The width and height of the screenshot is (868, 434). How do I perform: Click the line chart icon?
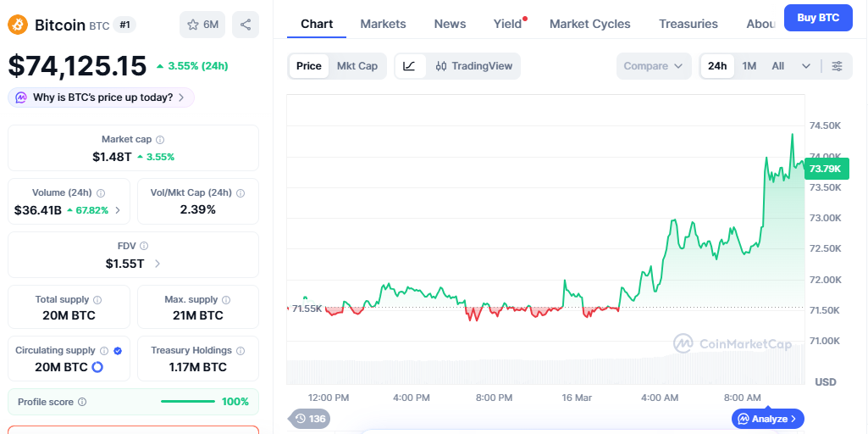[410, 66]
